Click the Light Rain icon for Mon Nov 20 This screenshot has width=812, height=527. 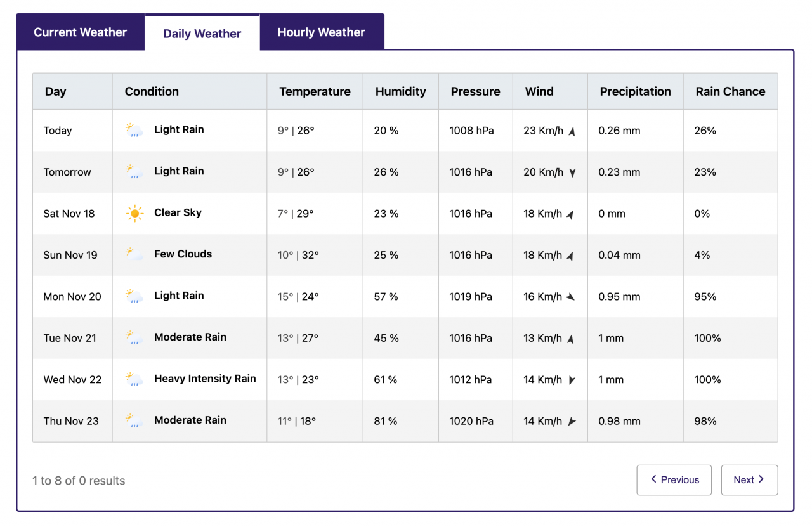click(134, 296)
